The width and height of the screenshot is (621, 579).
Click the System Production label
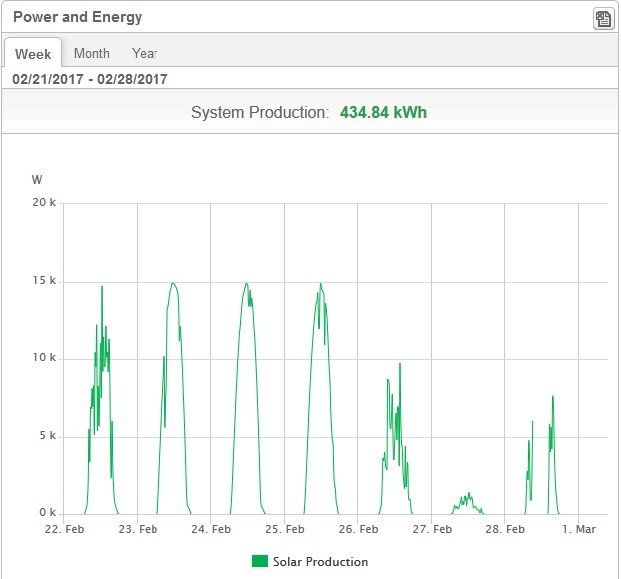pos(260,112)
